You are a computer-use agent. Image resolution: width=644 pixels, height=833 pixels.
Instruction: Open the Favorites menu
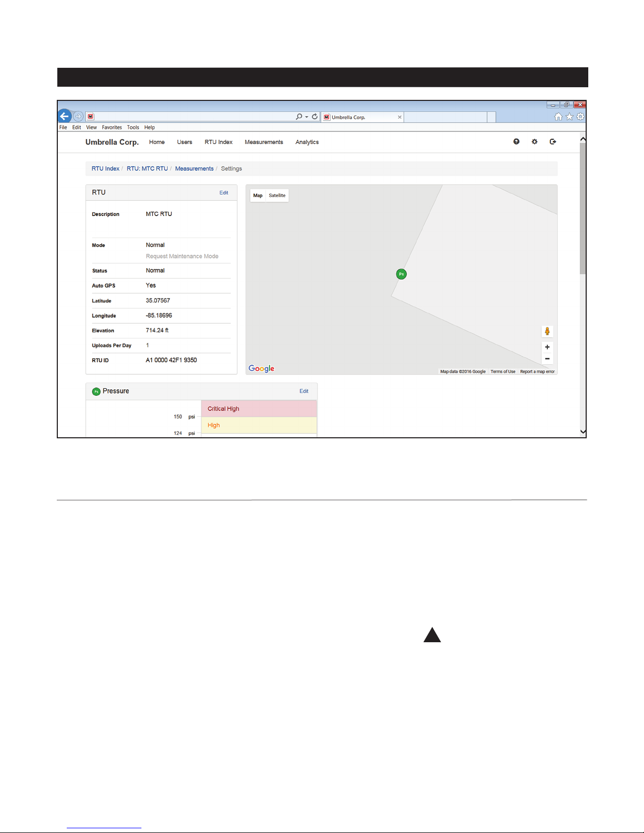click(x=111, y=127)
